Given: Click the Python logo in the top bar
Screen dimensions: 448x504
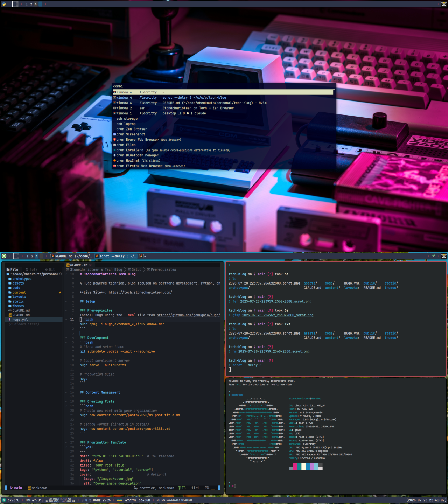Looking at the screenshot, I should 4,4.
